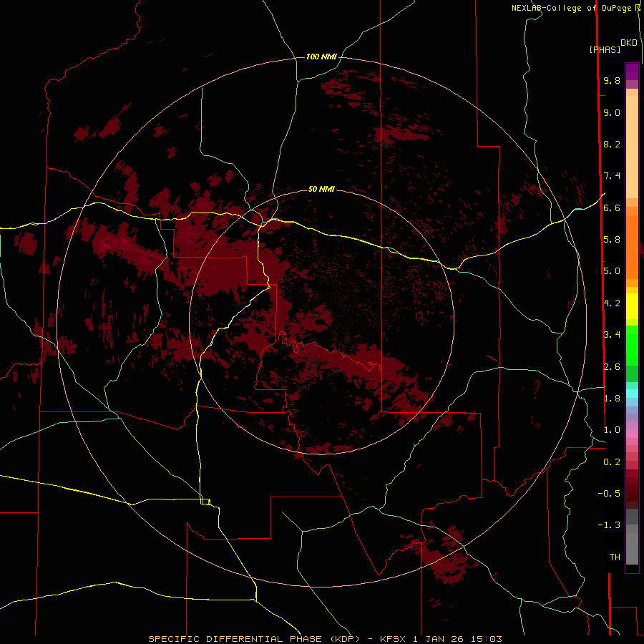Image resolution: width=644 pixels, height=644 pixels.
Task: Pick the purple segment atop color bar
Action: pyautogui.click(x=632, y=72)
